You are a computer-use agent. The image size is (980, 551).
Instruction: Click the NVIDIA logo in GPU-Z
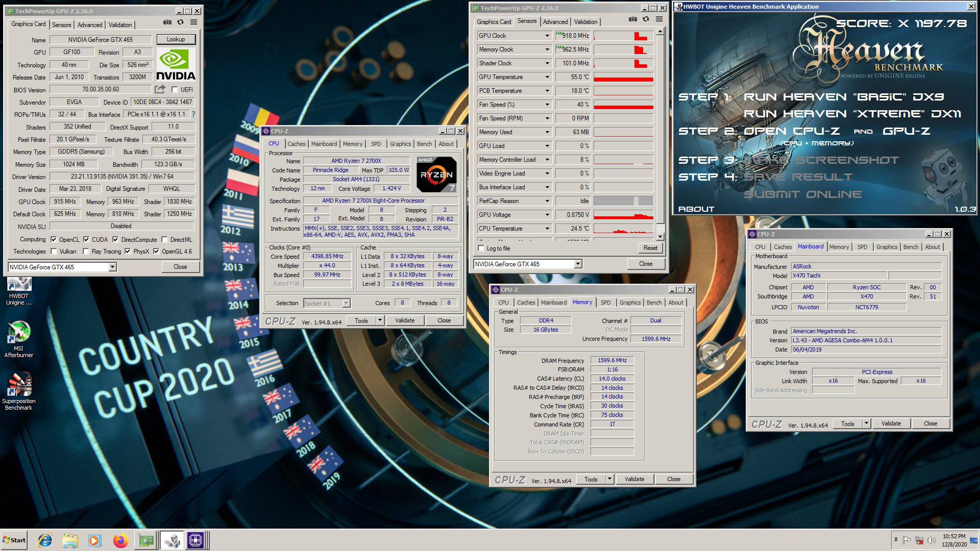[x=176, y=65]
